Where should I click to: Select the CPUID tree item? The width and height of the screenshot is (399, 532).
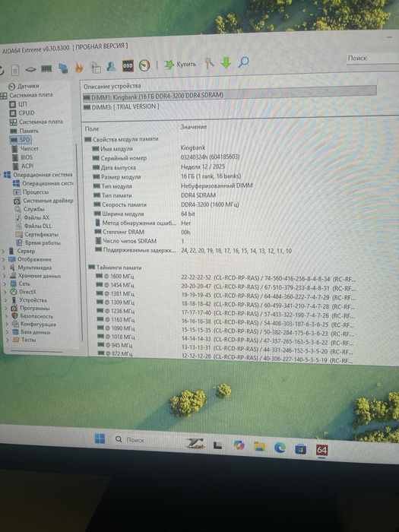pos(22,113)
